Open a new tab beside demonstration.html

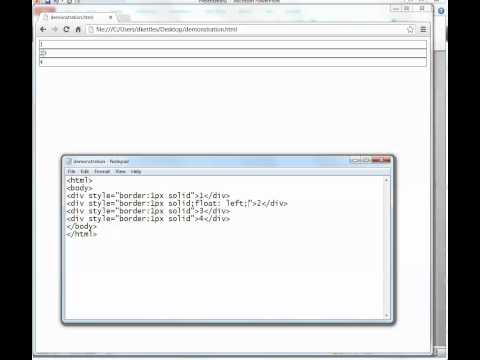[124, 17]
